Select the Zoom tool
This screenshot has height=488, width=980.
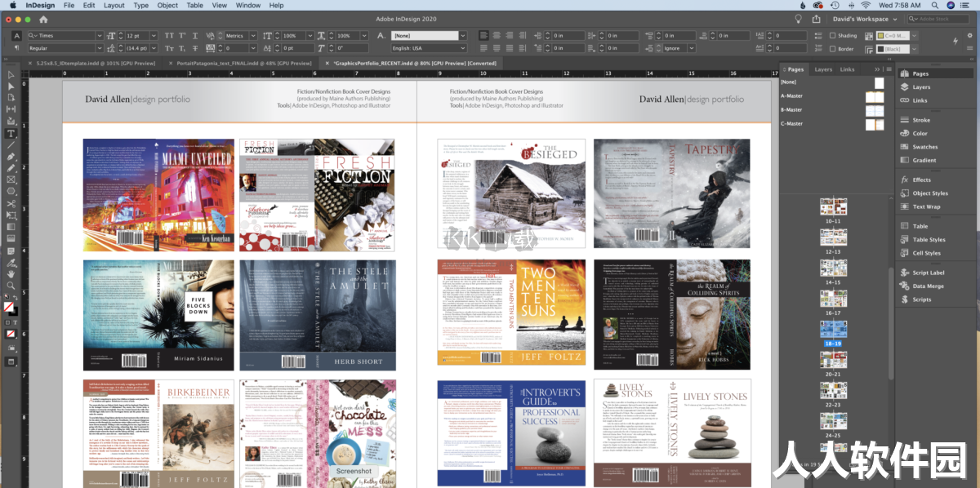(x=11, y=285)
